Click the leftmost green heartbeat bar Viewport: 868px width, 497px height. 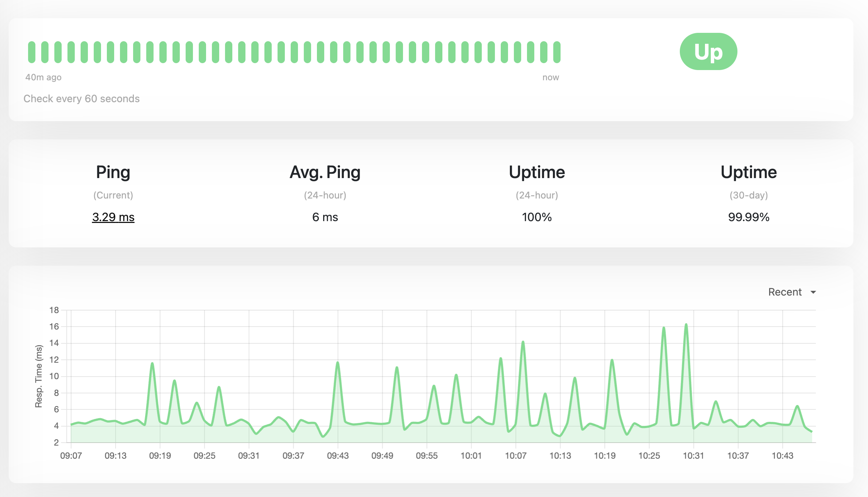32,52
